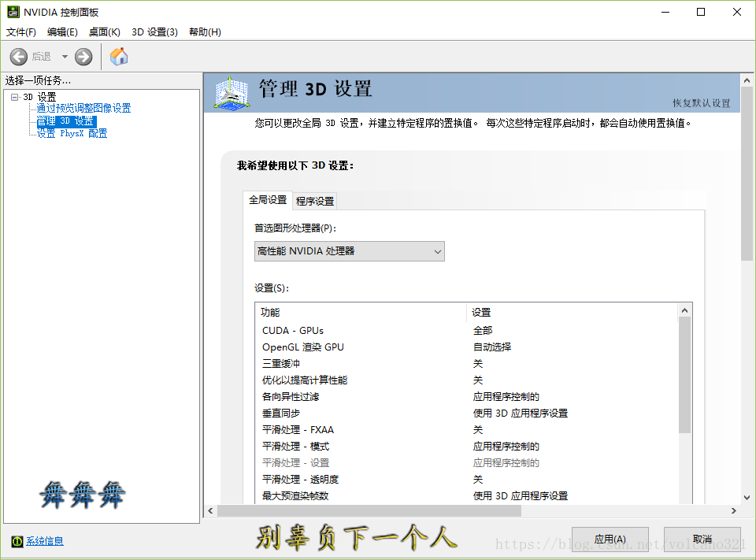The height and width of the screenshot is (560, 756).
Task: Click the settings list vertical scrollbar thumb
Action: 684,375
